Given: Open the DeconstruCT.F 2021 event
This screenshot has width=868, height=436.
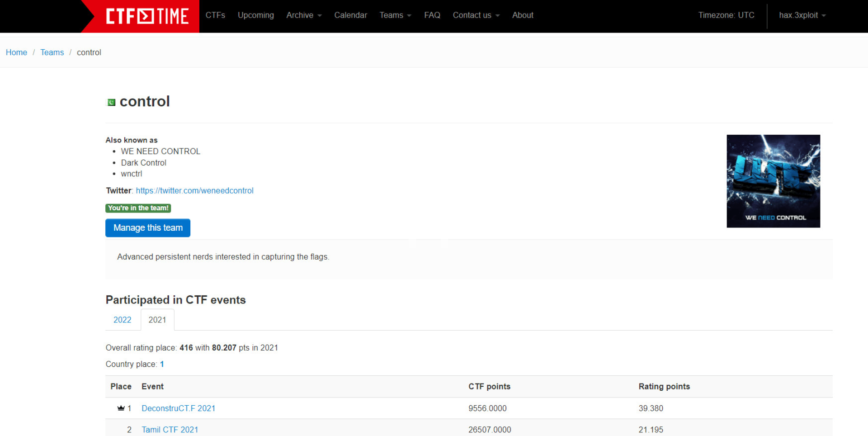Looking at the screenshot, I should click(x=178, y=408).
